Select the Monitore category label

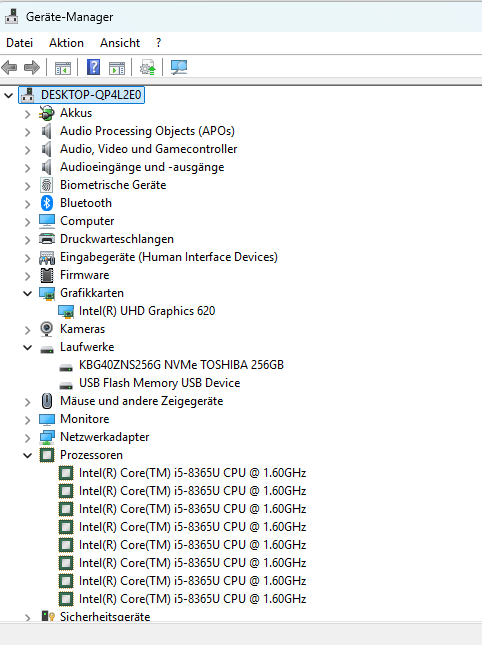(85, 419)
